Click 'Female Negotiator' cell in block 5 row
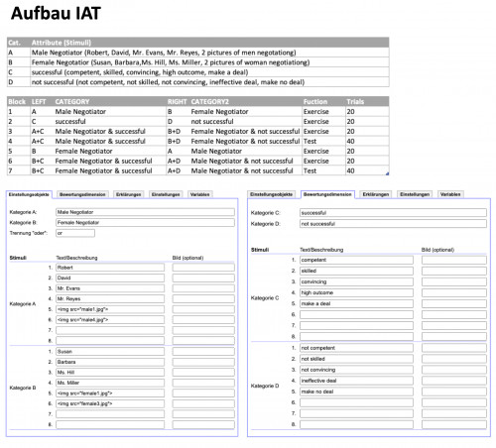Viewport: 496px width, 448px height. (83, 151)
